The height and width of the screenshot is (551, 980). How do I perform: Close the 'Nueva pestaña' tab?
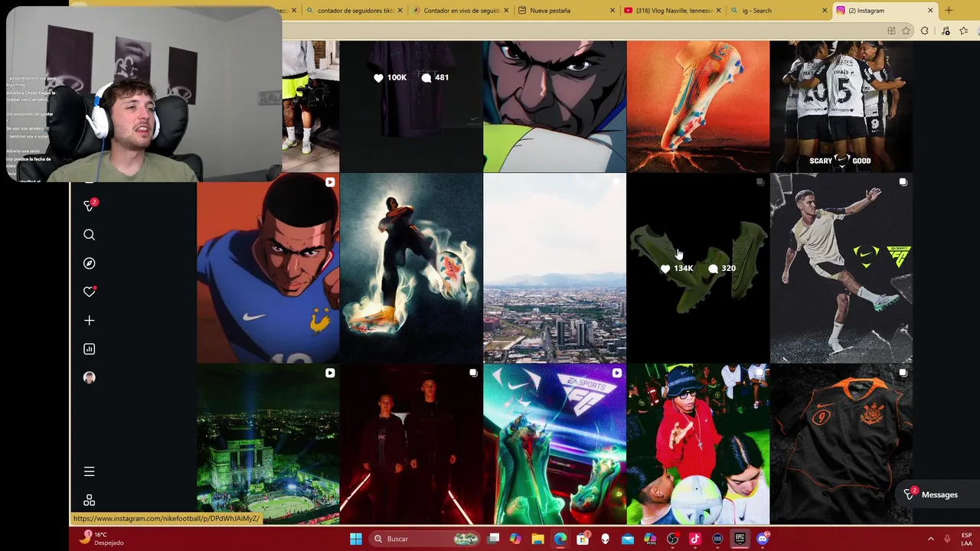point(612,11)
